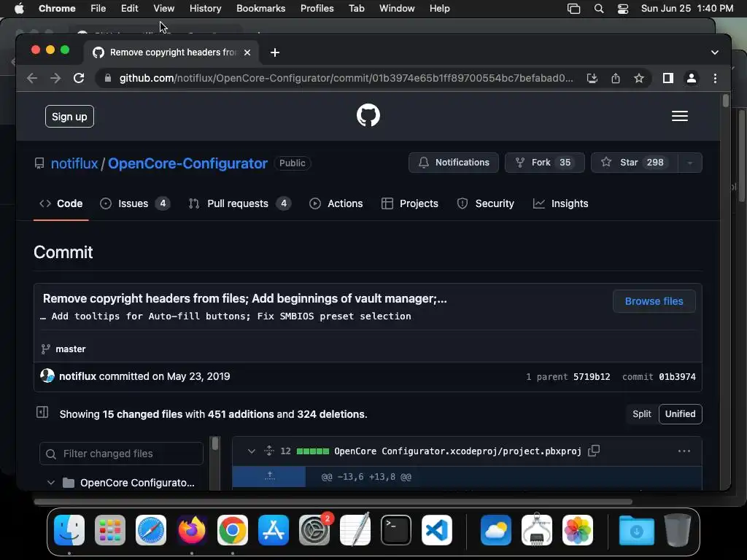
Task: Open Safari from the Dock
Action: [x=151, y=530]
